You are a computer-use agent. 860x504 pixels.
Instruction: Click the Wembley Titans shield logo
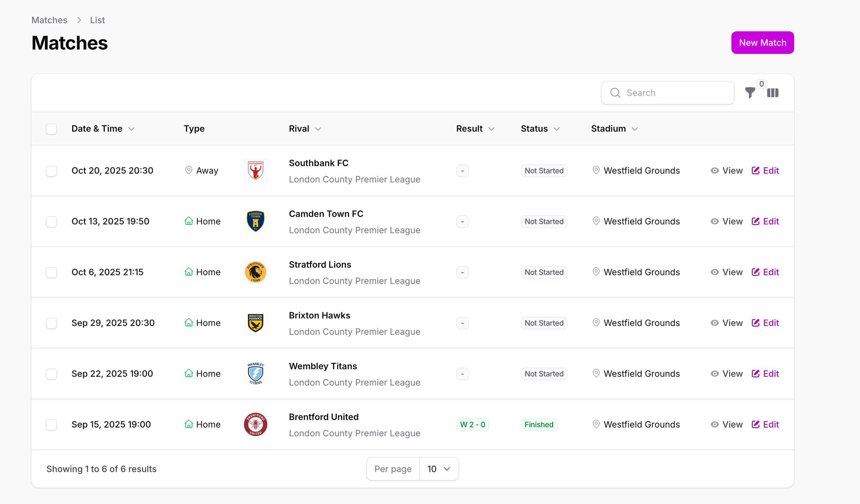tap(255, 374)
